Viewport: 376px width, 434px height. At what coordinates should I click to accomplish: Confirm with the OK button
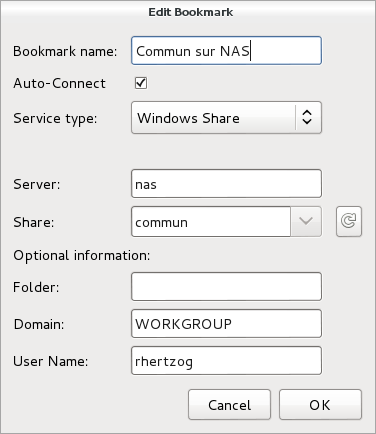click(320, 405)
